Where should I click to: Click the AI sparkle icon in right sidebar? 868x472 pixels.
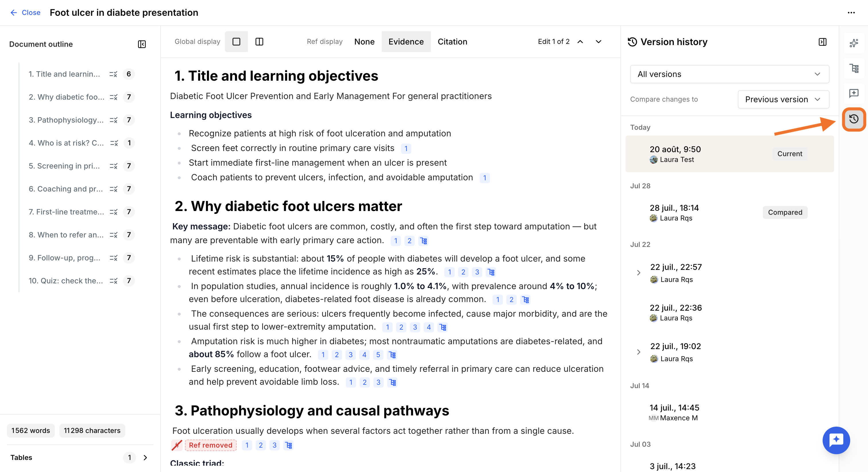click(x=854, y=43)
